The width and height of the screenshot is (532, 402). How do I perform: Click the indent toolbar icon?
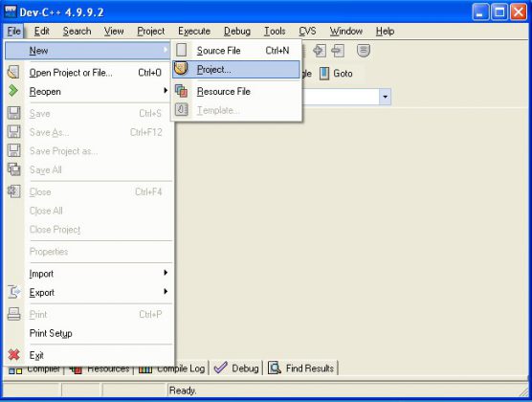coord(320,51)
